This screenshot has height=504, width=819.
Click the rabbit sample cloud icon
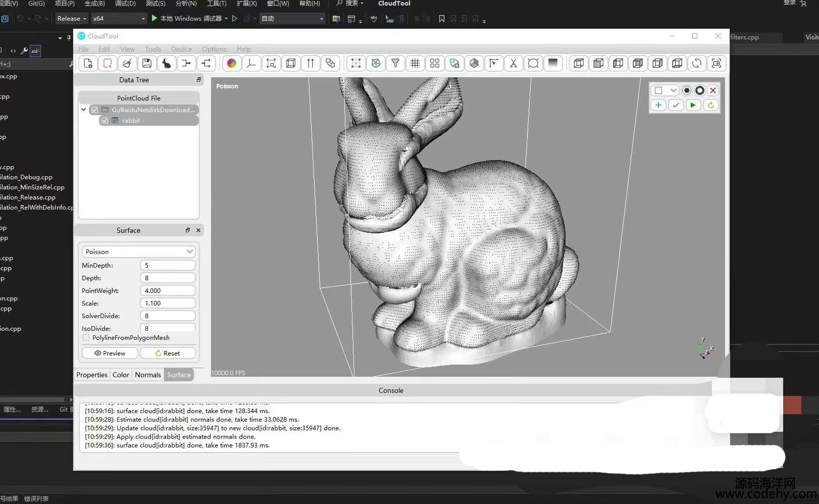pyautogui.click(x=167, y=63)
